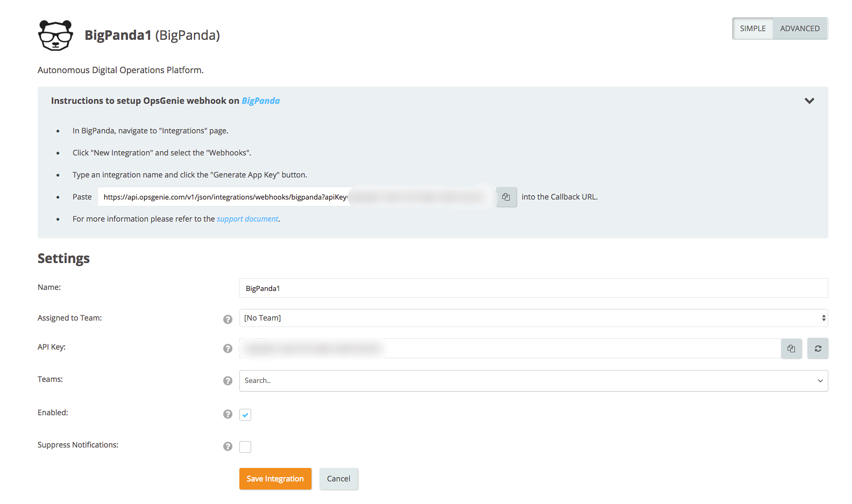
Task: Open the Assigned to Team dropdown
Action: pyautogui.click(x=534, y=318)
